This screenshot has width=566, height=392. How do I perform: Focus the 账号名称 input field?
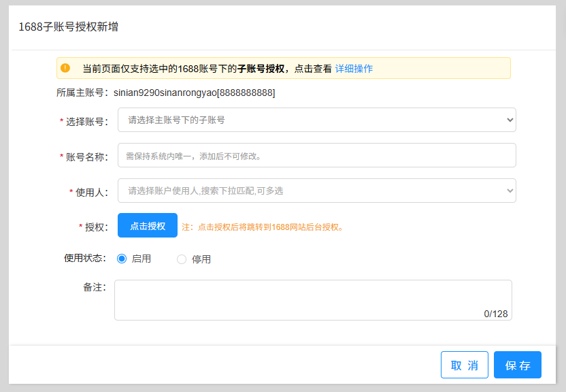(316, 155)
